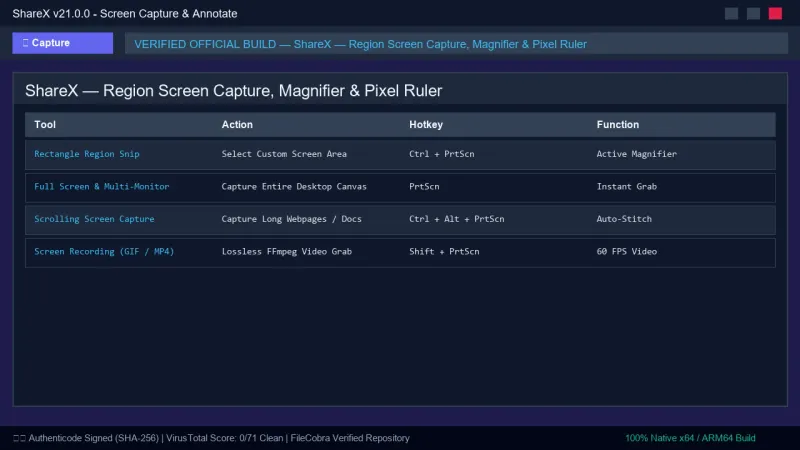Click the Hotkey column header
Screen dimensions: 800x450
point(426,124)
